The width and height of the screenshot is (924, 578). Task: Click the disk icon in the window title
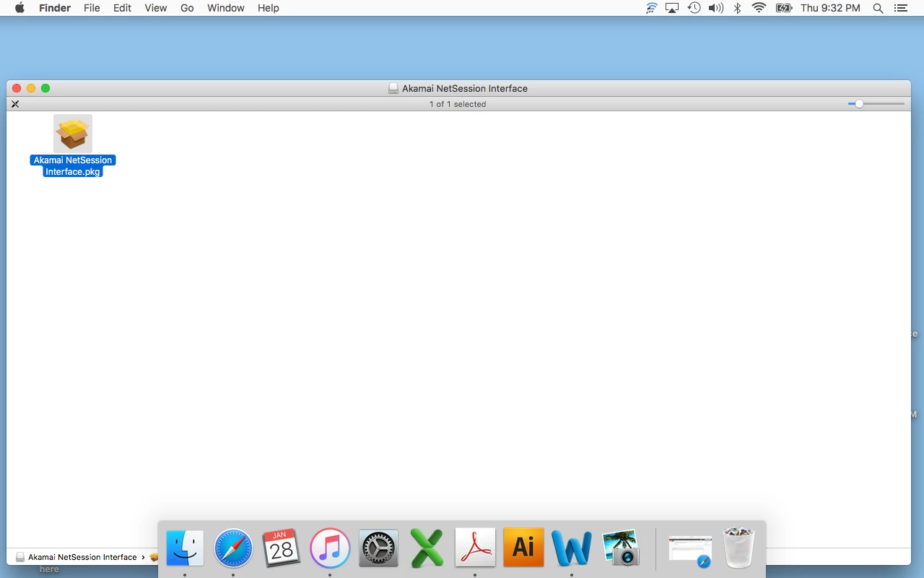(x=393, y=88)
